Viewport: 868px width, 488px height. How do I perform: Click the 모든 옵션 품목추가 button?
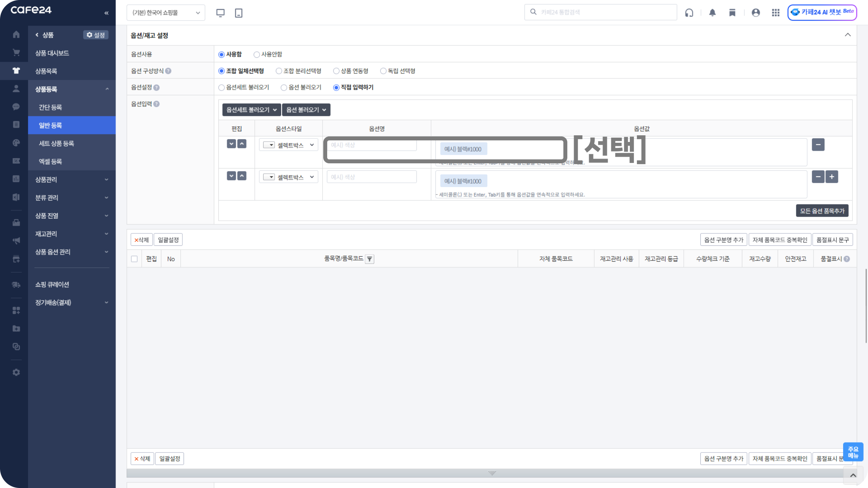pos(822,211)
